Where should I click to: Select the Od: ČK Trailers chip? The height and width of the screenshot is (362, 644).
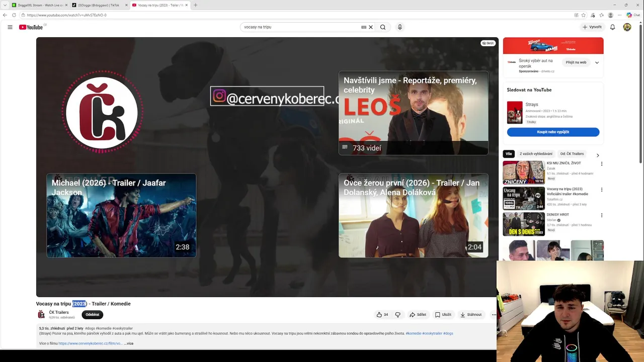[572, 154]
